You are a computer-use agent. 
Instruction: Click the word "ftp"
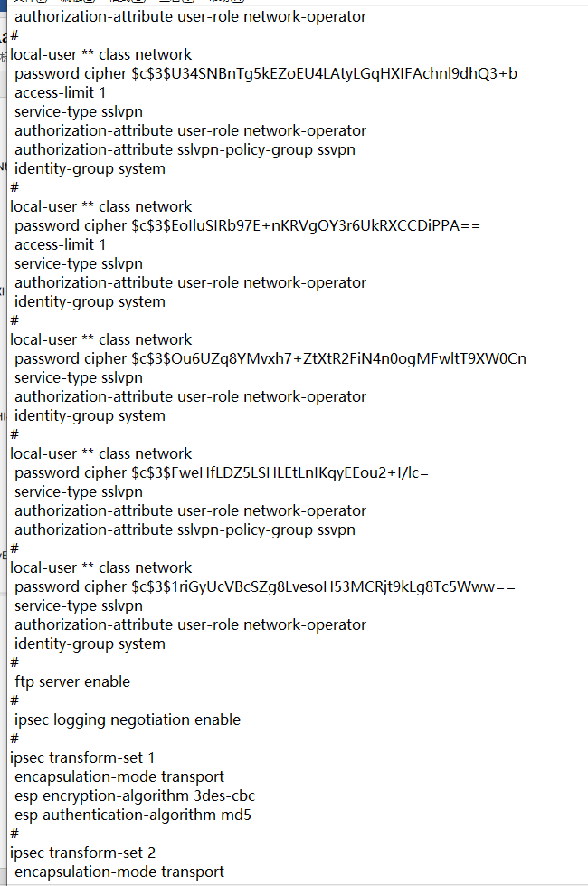25,681
